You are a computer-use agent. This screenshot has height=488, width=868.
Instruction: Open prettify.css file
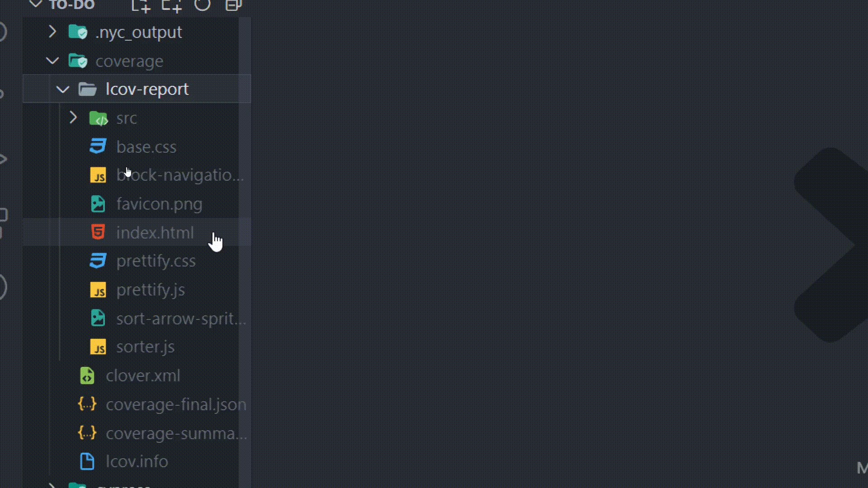coord(156,260)
